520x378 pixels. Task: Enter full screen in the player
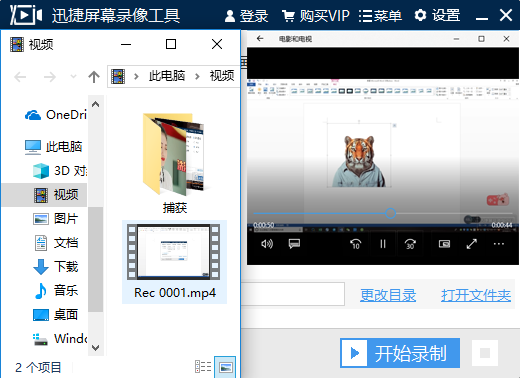[x=472, y=244]
